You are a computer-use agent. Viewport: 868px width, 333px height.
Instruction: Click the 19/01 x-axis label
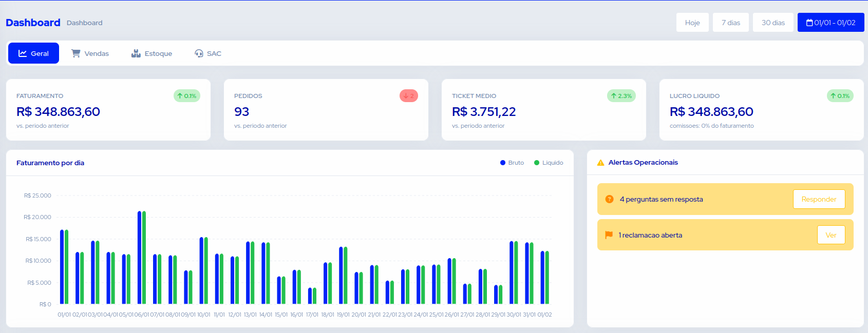[x=343, y=315]
